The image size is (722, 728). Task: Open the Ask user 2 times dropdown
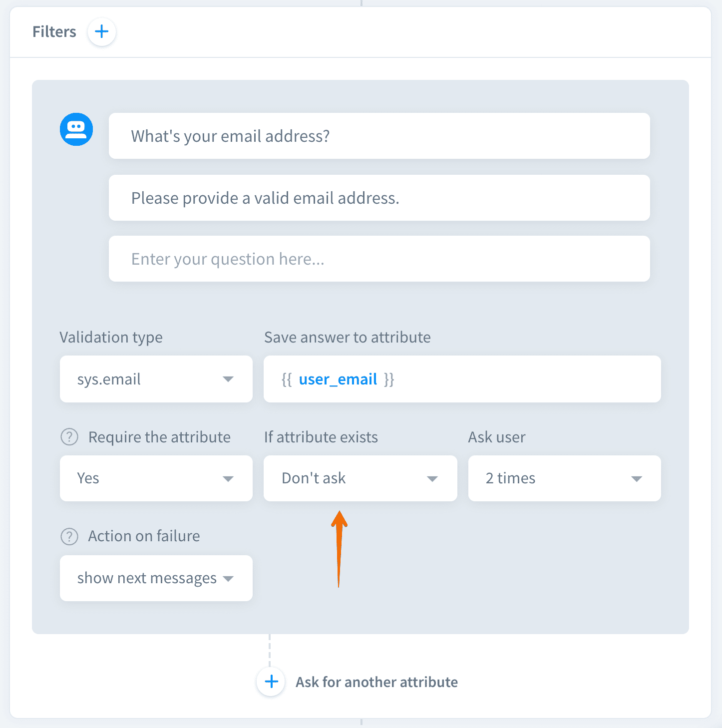click(564, 478)
